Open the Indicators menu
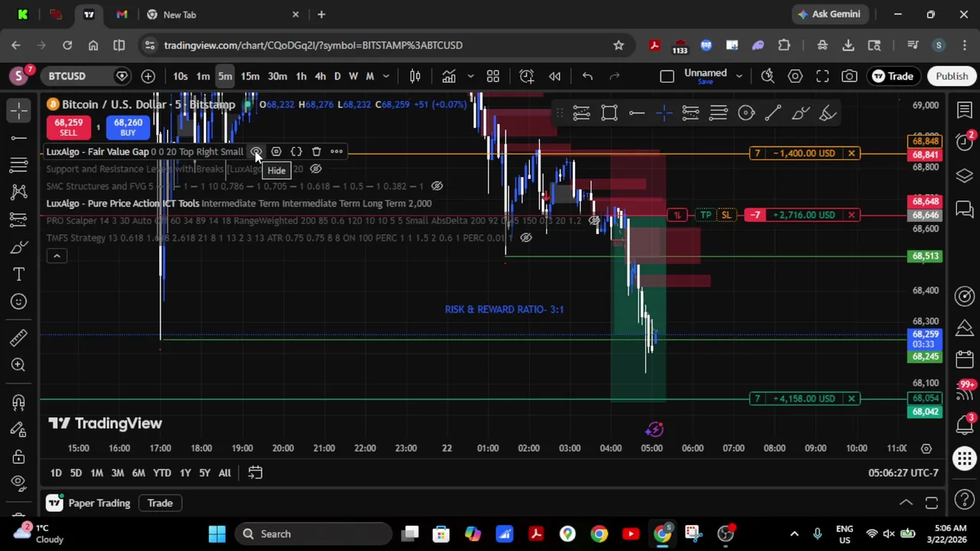Screen dimensions: 980x551 449,76
